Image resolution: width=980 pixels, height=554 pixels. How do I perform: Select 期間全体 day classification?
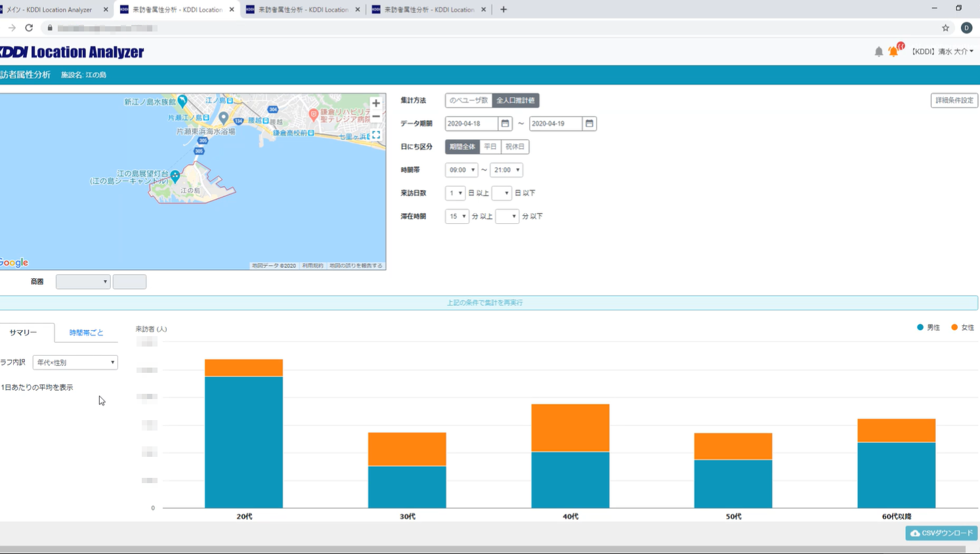[462, 146]
